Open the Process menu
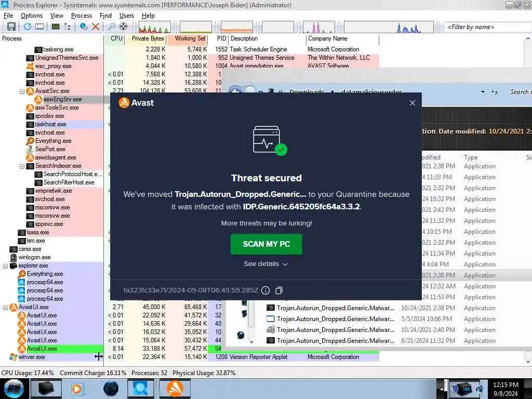Image resolution: width=532 pixels, height=399 pixels. point(82,16)
